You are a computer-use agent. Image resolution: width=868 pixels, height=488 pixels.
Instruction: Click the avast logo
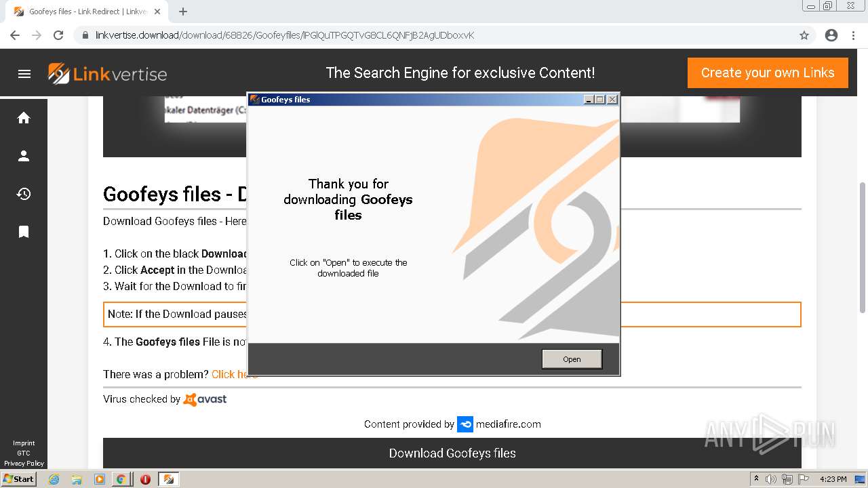(205, 399)
